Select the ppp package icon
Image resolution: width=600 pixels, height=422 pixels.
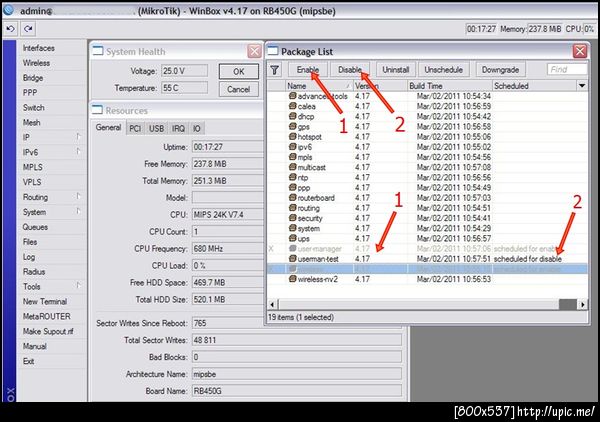pos(292,187)
